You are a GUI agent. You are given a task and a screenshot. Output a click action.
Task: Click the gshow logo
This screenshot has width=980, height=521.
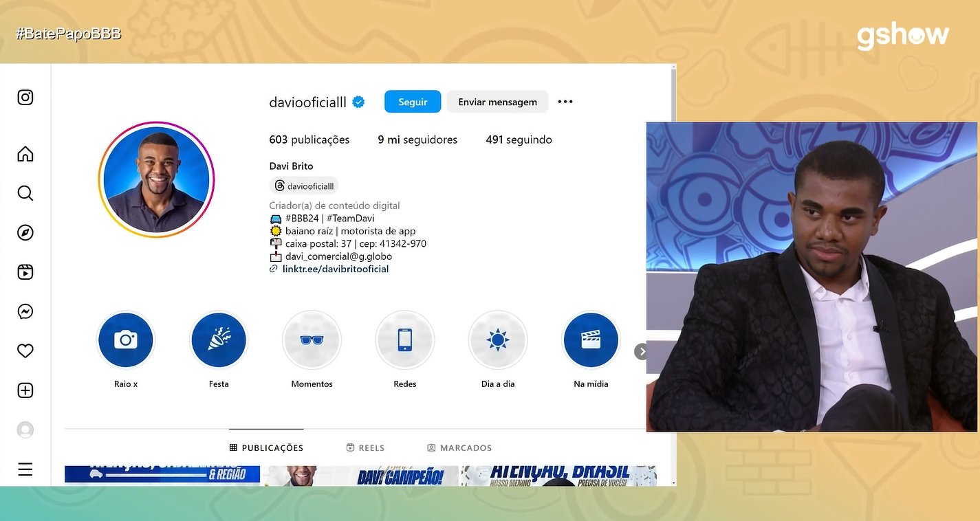point(903,36)
